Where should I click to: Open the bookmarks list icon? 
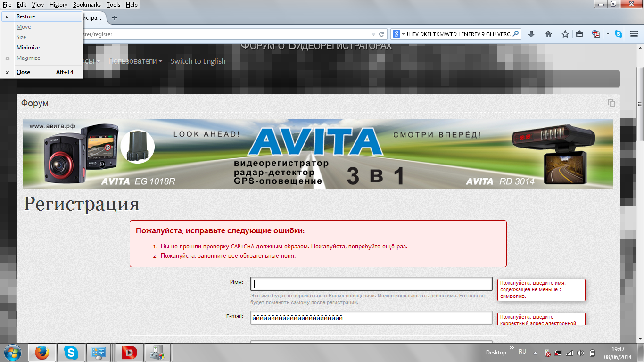(x=579, y=34)
